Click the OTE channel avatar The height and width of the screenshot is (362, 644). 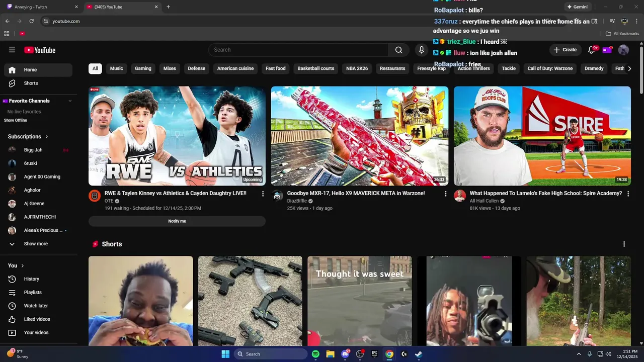click(95, 196)
